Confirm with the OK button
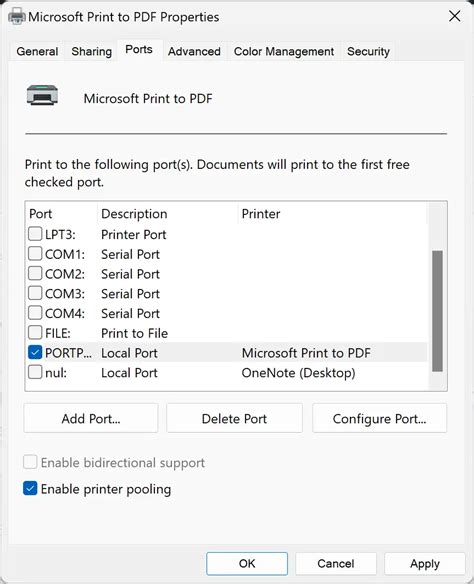Image resolution: width=474 pixels, height=584 pixels. (247, 564)
